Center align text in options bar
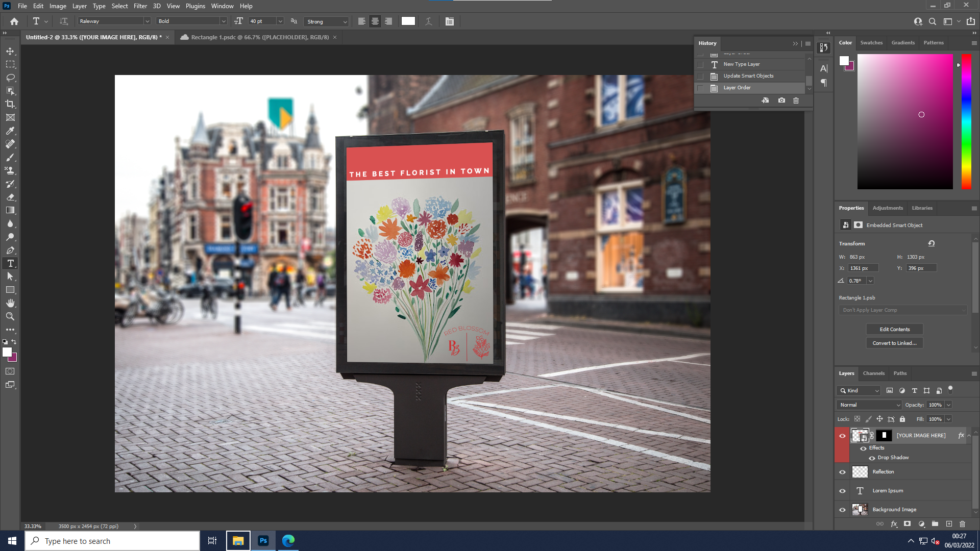Image resolution: width=980 pixels, height=551 pixels. point(375,21)
